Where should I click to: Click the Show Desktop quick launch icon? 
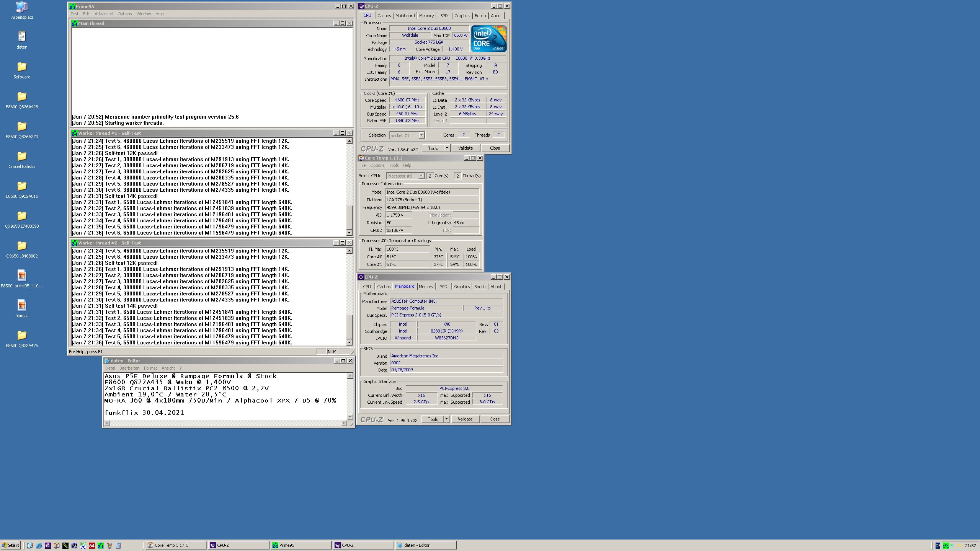click(30, 545)
